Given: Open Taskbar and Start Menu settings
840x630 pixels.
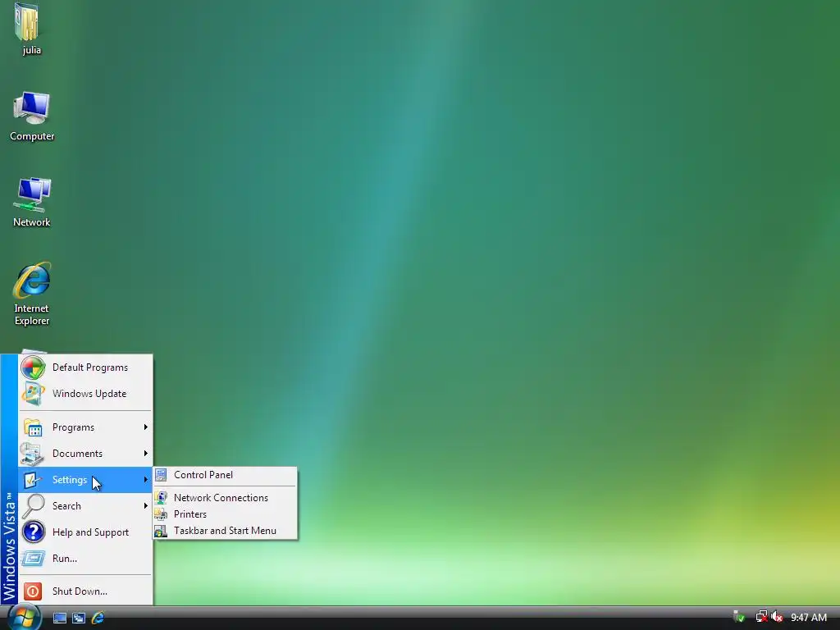Looking at the screenshot, I should coord(225,531).
